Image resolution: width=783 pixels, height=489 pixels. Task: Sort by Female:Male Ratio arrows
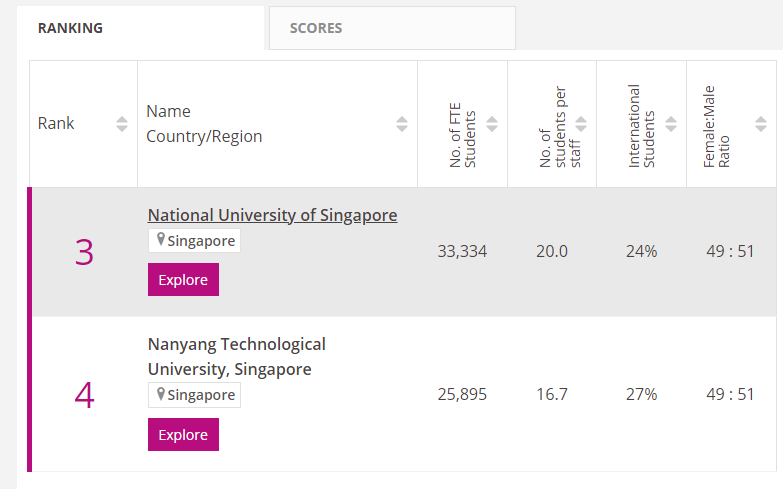point(760,124)
